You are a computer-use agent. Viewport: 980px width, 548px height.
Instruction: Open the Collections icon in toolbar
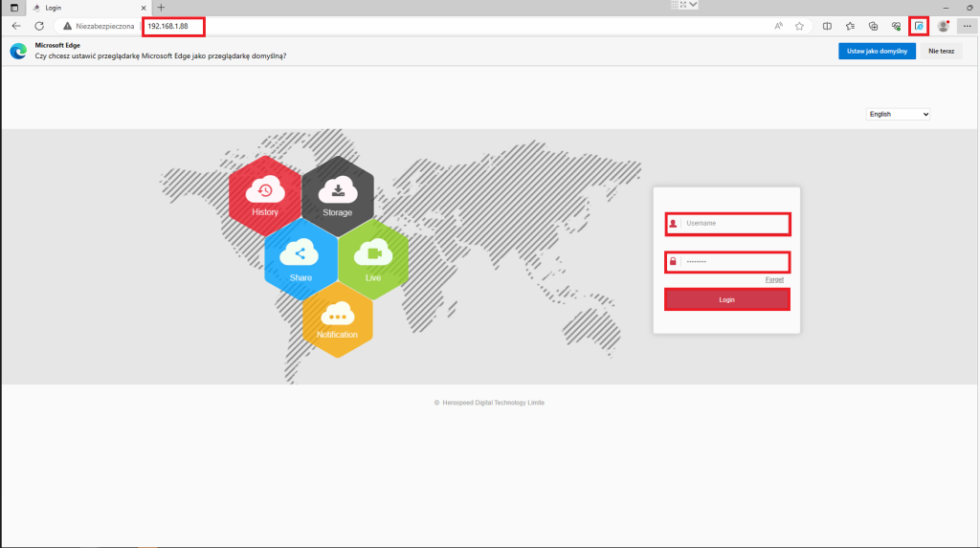pyautogui.click(x=873, y=26)
